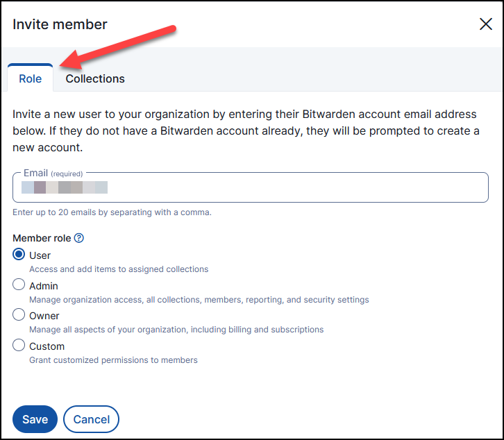Click the 'Member role' heading text

pos(42,238)
